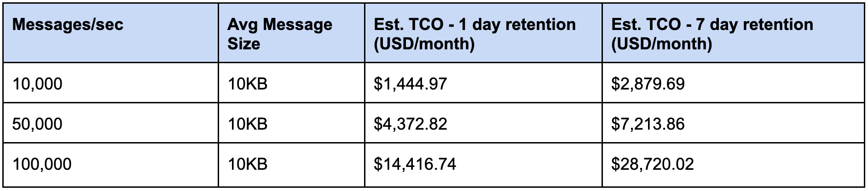Click the 100,000 messages/sec cell
Image resolution: width=868 pixels, height=191 pixels.
tap(42, 164)
